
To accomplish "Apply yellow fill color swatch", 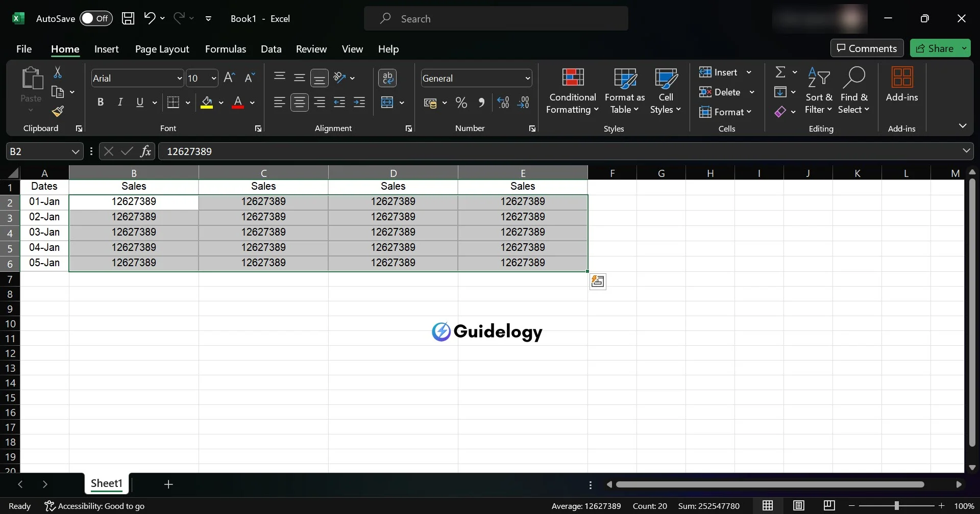I will (207, 102).
